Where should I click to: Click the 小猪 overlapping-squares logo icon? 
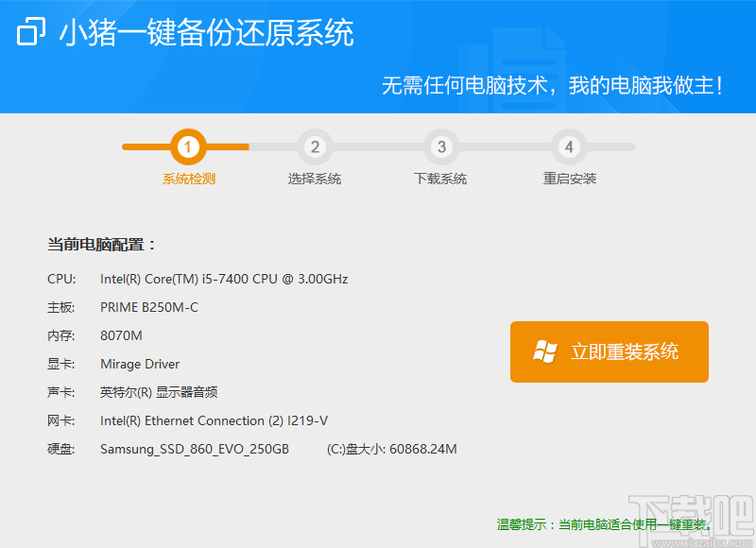(x=31, y=32)
